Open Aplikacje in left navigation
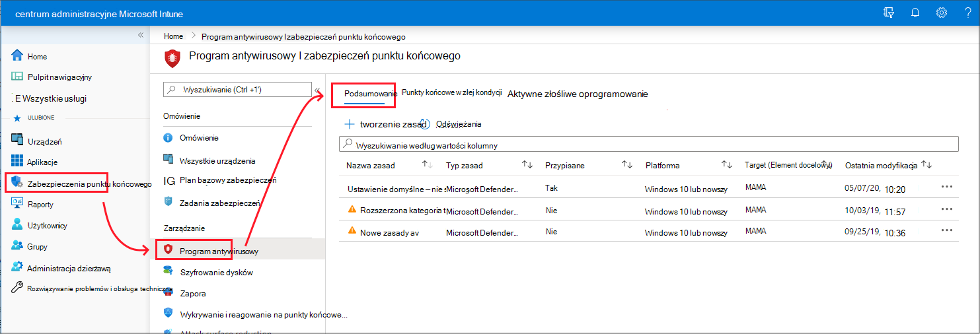Screen dimensions: 980x334 pyautogui.click(x=34, y=162)
